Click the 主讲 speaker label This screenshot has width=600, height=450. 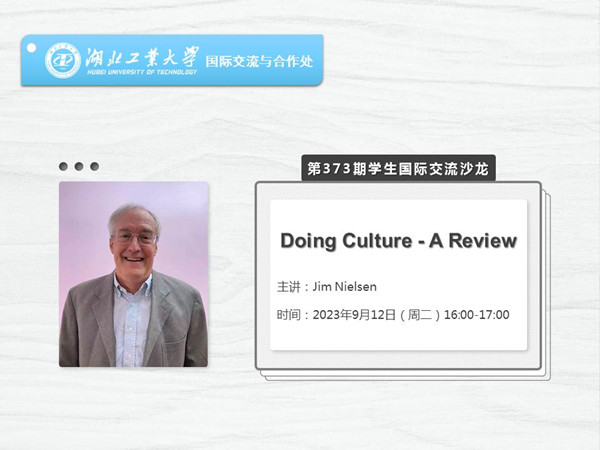coord(289,287)
